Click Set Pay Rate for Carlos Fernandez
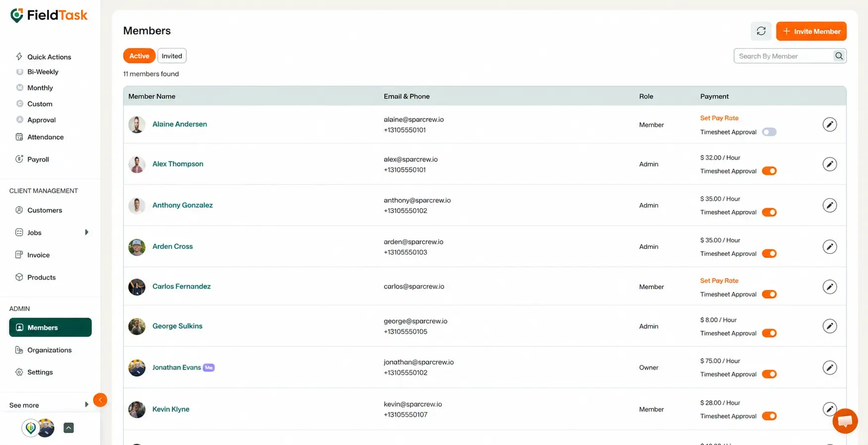 pos(719,280)
